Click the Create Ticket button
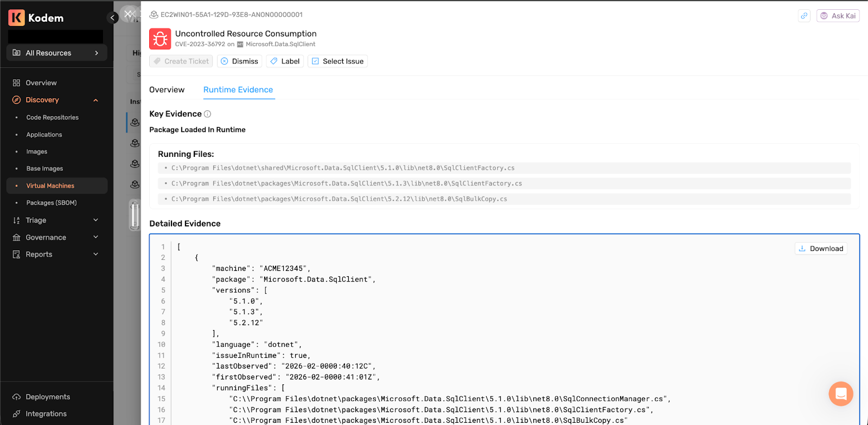Image resolution: width=868 pixels, height=425 pixels. point(181,61)
